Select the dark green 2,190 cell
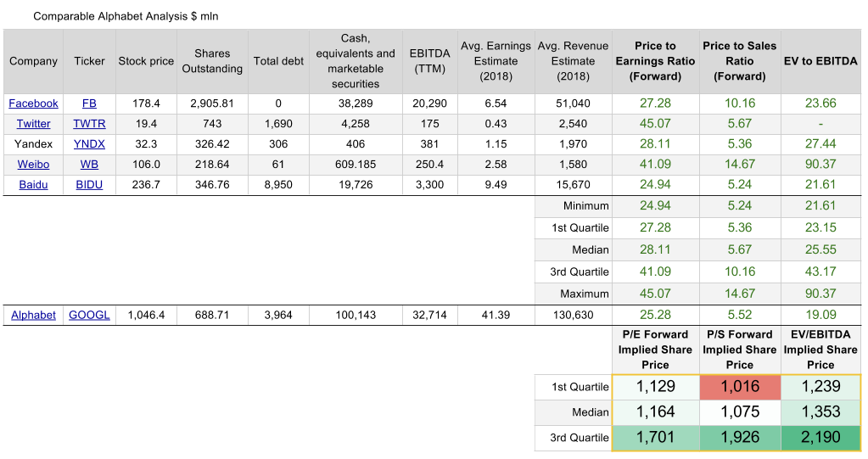Screen dimensions: 868x459 (820, 438)
